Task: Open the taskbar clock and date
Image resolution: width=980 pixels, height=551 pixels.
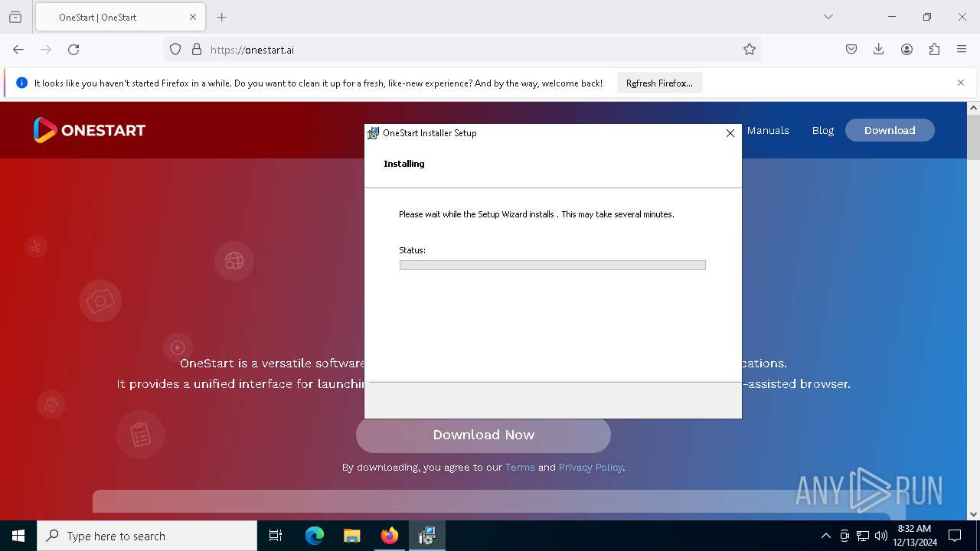Action: 915,536
